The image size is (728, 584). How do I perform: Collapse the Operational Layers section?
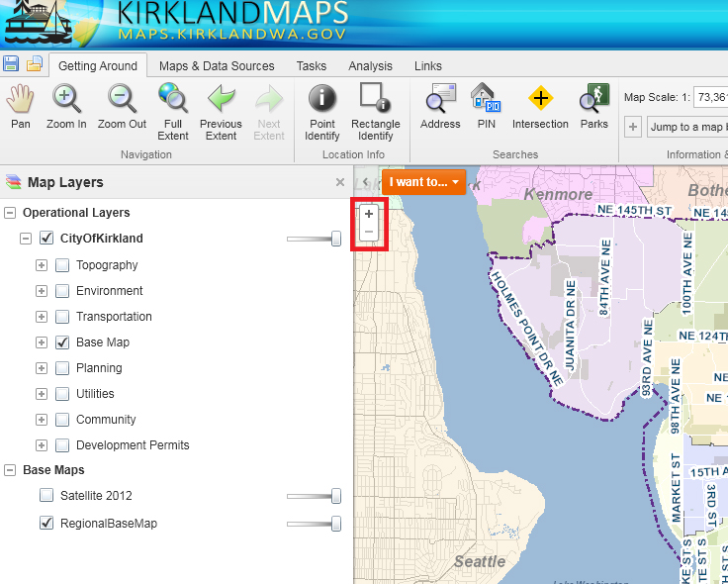(10, 213)
